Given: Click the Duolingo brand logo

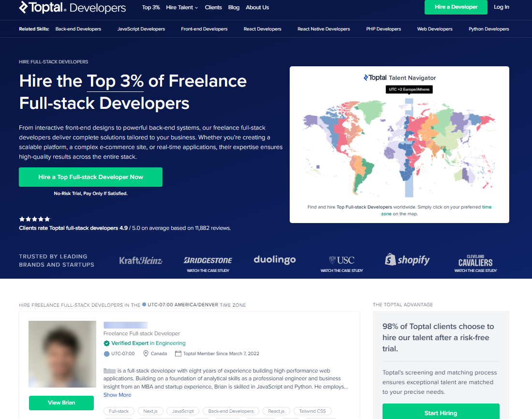Looking at the screenshot, I should coord(275,260).
